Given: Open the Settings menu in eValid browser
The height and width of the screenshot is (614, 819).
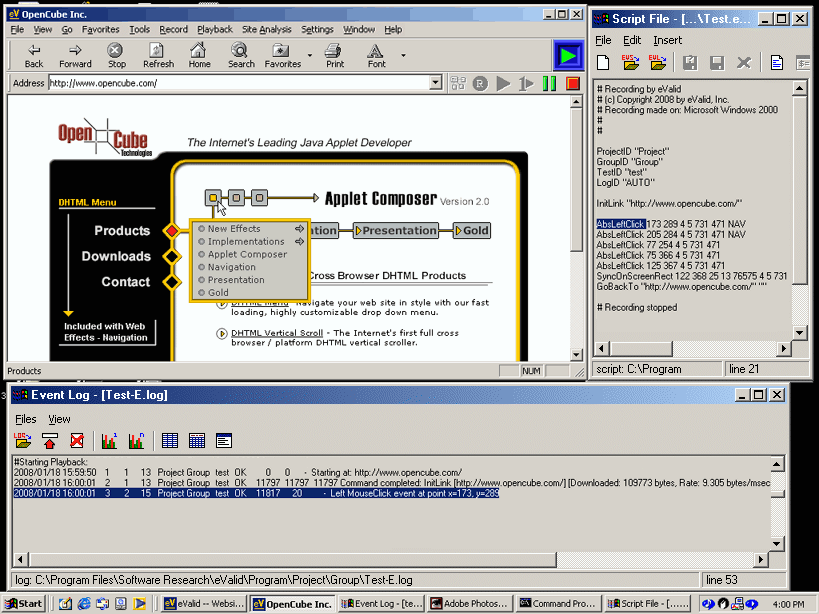Looking at the screenshot, I should (x=317, y=29).
